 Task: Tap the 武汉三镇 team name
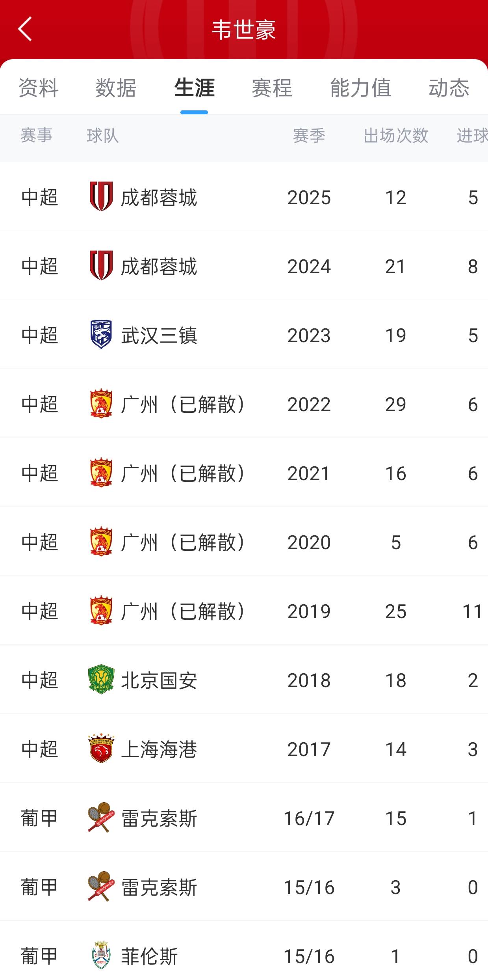click(x=159, y=335)
